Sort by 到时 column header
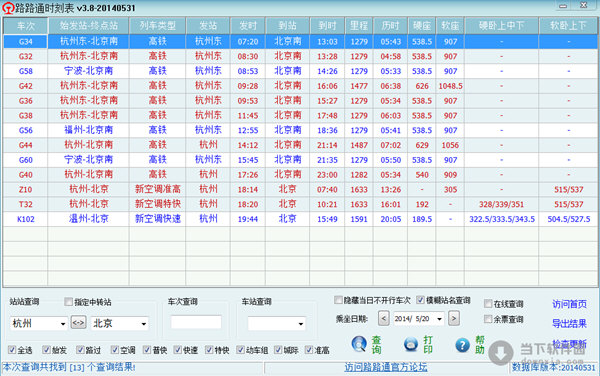This screenshot has width=600, height=376. coord(327,26)
